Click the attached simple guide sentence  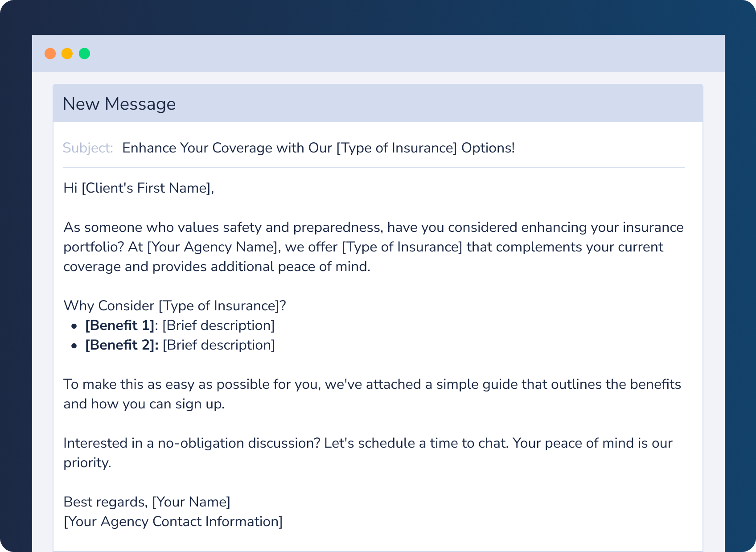tap(372, 384)
